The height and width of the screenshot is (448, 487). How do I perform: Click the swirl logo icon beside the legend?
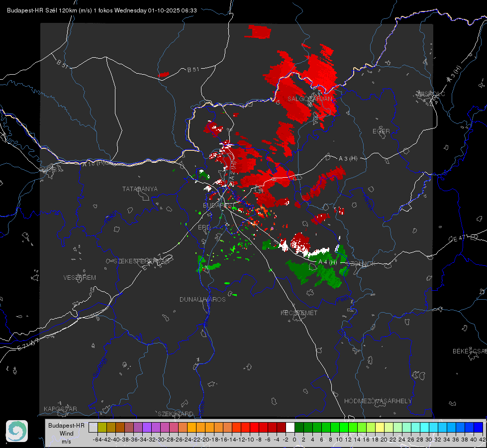pyautogui.click(x=17, y=431)
